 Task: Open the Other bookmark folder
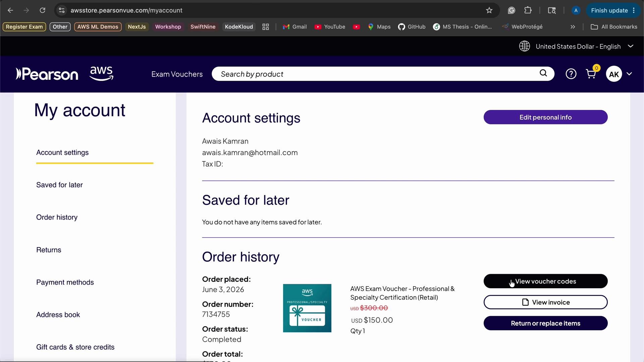pyautogui.click(x=60, y=27)
